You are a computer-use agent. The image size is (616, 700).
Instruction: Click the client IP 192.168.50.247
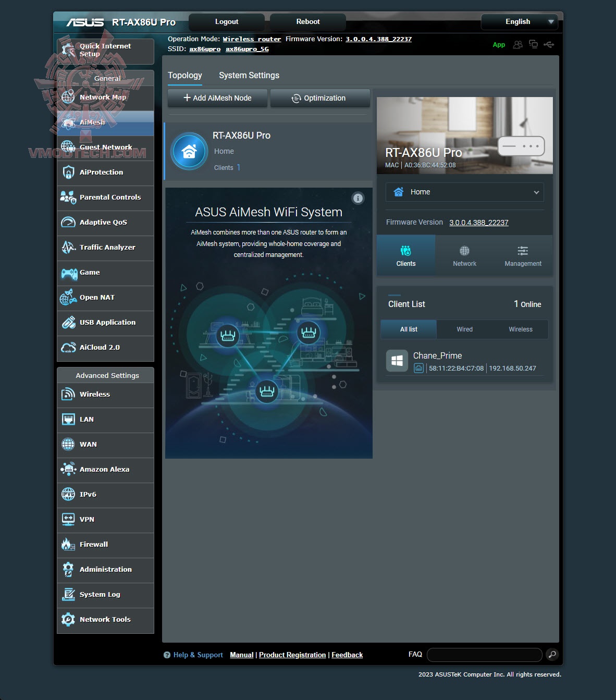click(512, 369)
